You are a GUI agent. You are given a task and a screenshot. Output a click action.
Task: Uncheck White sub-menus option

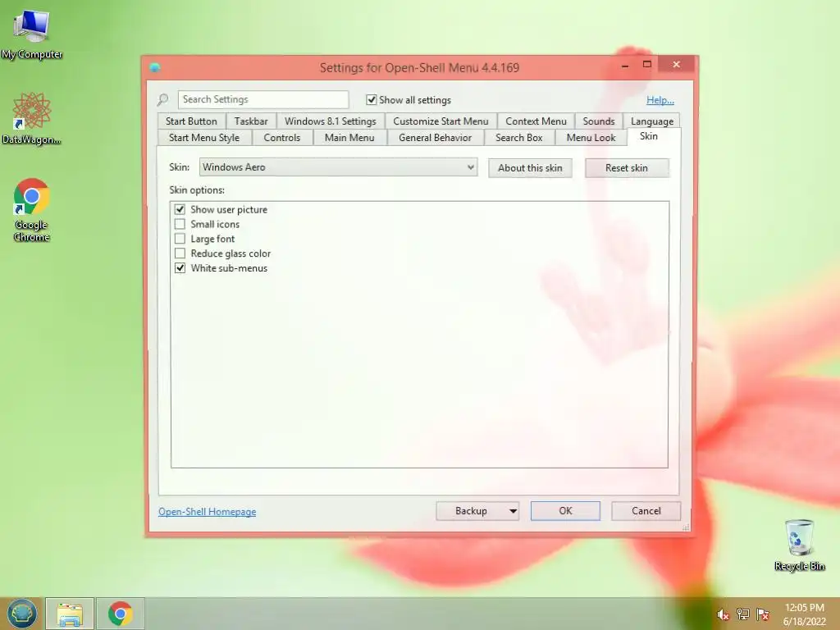pyautogui.click(x=180, y=268)
